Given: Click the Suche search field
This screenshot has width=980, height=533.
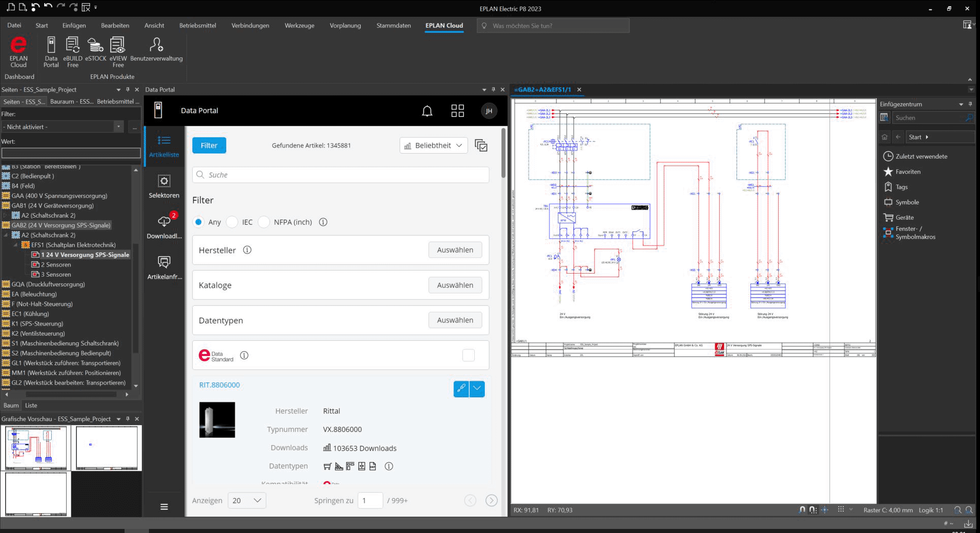Looking at the screenshot, I should pyautogui.click(x=341, y=175).
